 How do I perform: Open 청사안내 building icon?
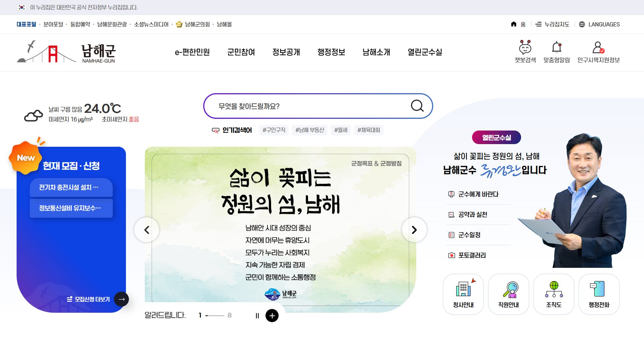click(x=463, y=289)
